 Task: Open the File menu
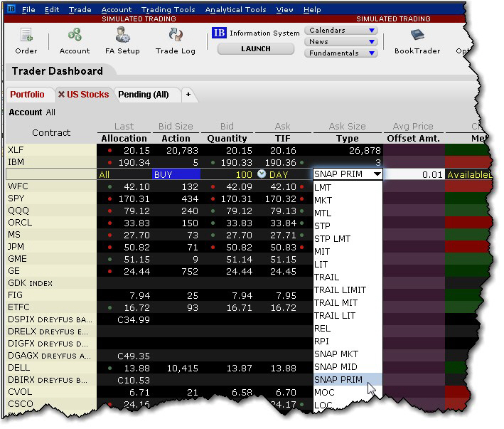coord(28,10)
